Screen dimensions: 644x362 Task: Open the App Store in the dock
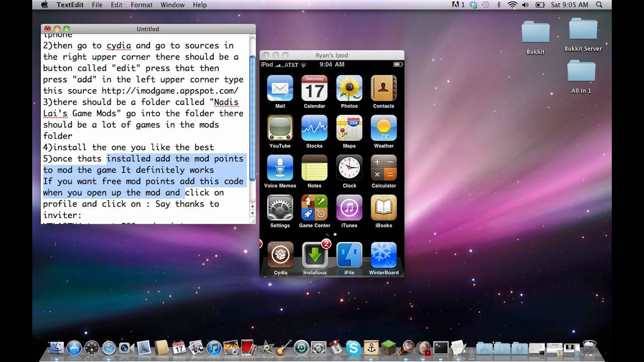pos(74,348)
